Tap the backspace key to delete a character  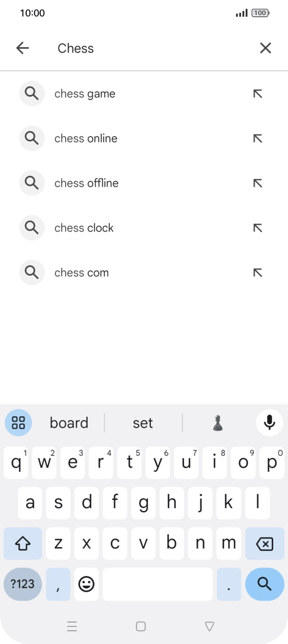[264, 543]
